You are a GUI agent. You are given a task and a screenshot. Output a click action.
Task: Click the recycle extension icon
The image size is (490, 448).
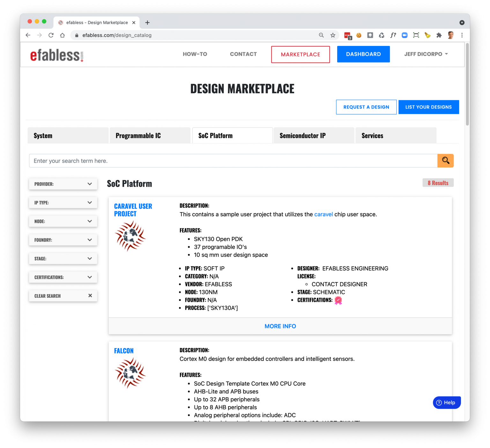(382, 35)
